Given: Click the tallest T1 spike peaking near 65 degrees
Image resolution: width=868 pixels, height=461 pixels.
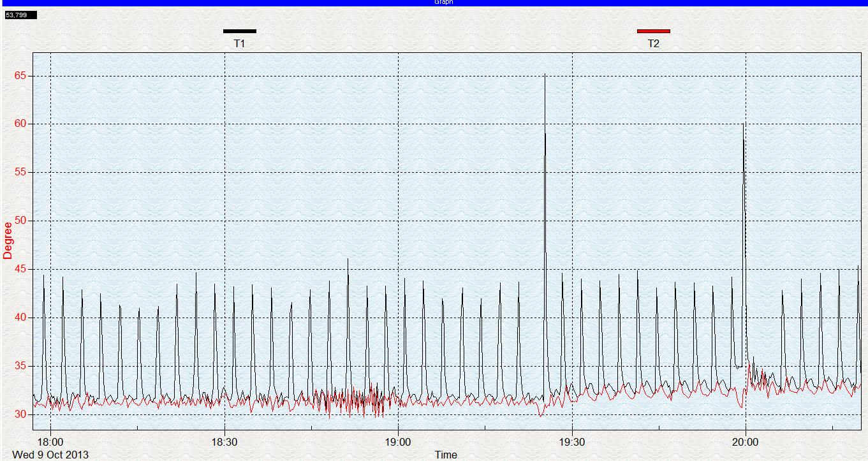Looking at the screenshot, I should [545, 77].
